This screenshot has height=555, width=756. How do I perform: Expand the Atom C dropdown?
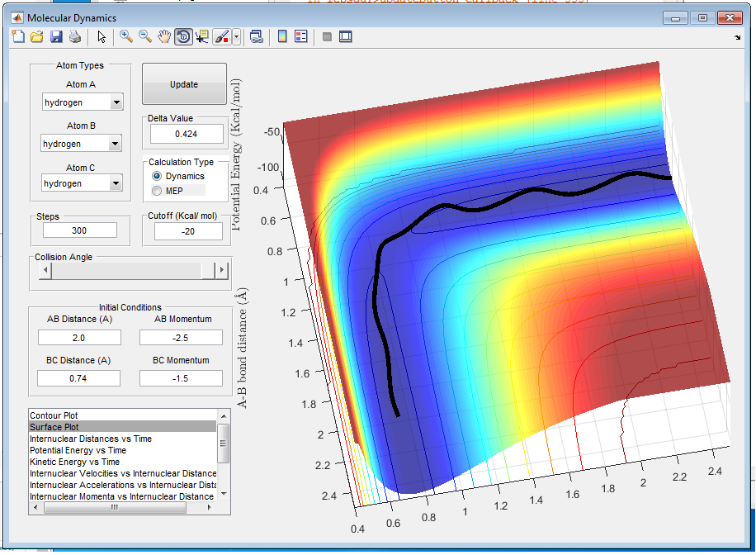tap(116, 184)
